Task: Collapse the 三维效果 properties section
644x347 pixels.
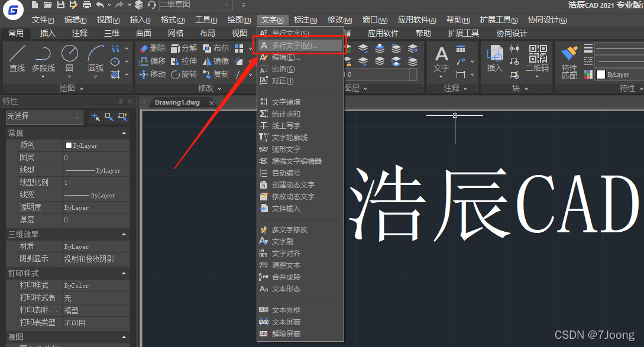Action: point(124,234)
